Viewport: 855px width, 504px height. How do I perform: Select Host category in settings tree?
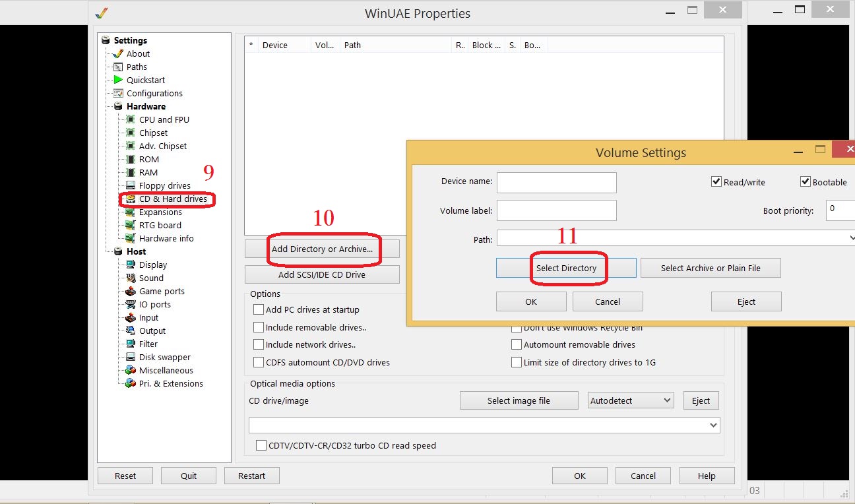tap(136, 251)
